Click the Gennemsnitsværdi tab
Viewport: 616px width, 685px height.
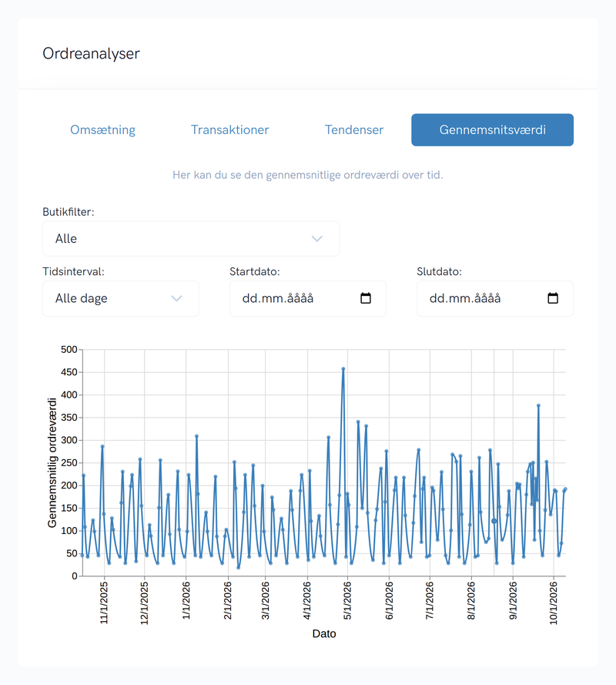493,129
